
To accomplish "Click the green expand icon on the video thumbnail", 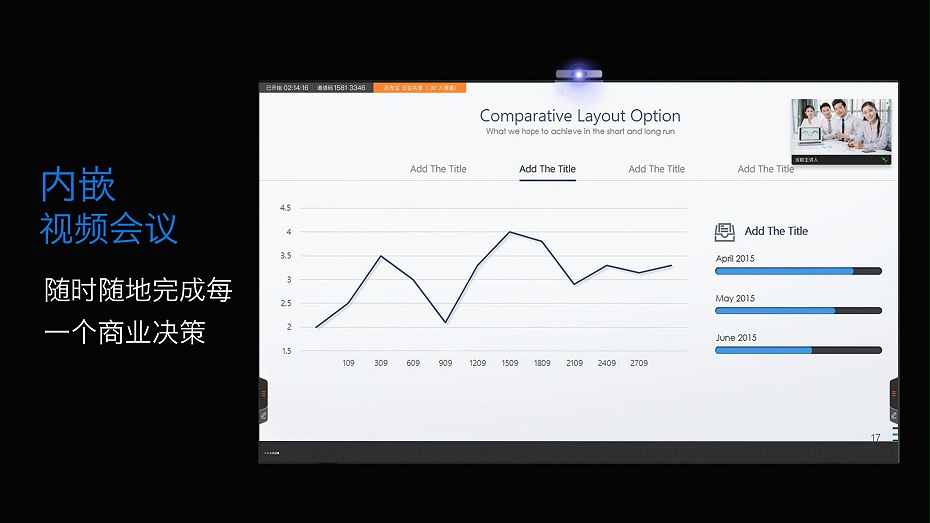I will tap(884, 160).
